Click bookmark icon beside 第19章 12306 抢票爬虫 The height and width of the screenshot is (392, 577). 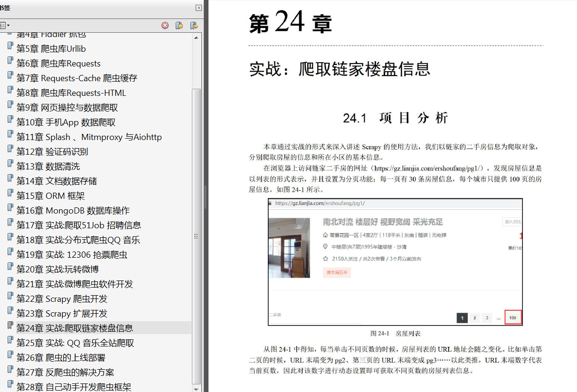(10, 252)
